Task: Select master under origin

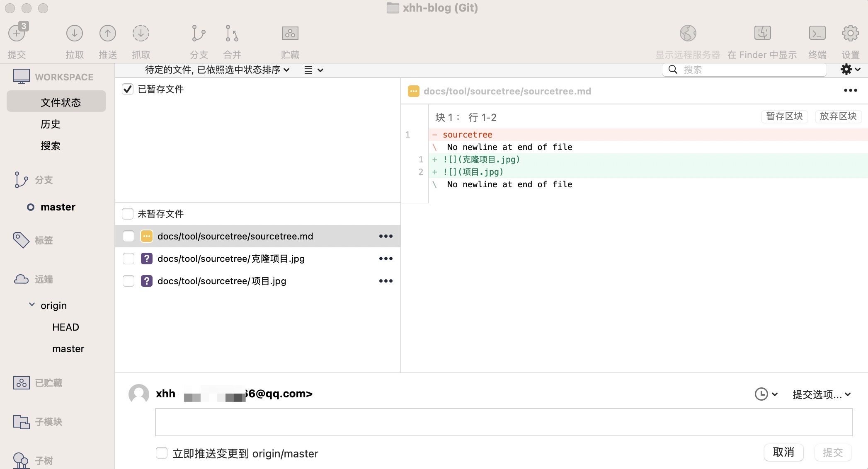Action: (68, 348)
